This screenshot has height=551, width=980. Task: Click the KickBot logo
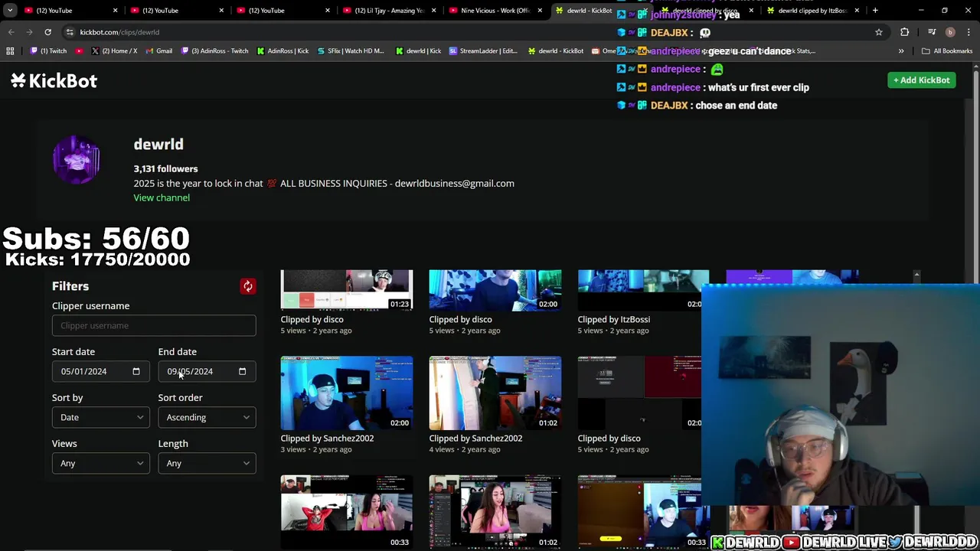(54, 80)
